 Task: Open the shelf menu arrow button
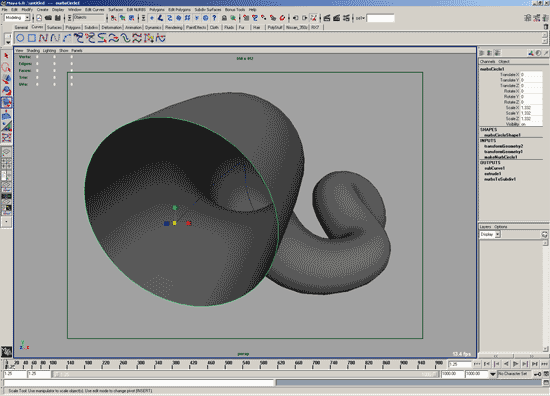click(8, 41)
